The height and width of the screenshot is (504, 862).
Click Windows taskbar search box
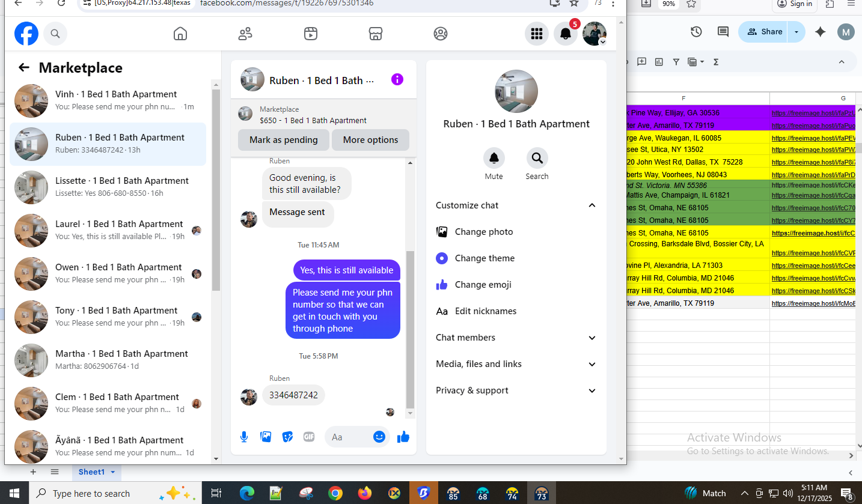115,493
